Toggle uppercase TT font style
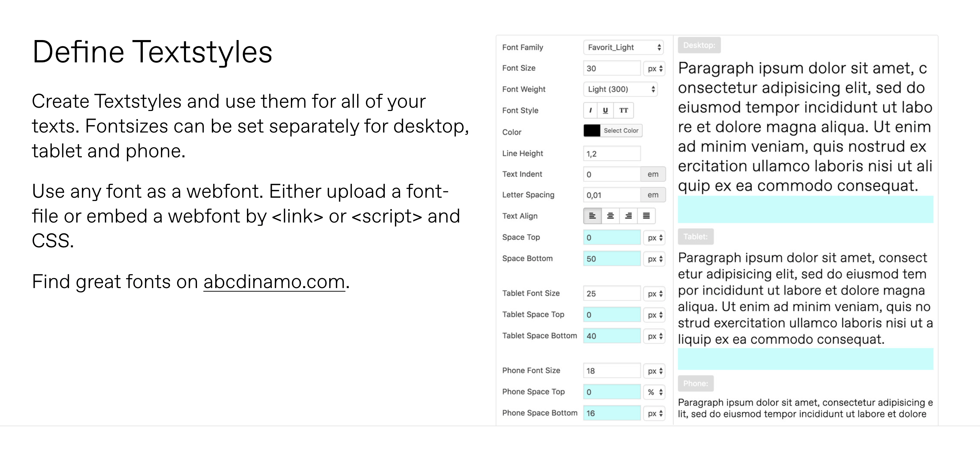980x450 pixels. (623, 110)
